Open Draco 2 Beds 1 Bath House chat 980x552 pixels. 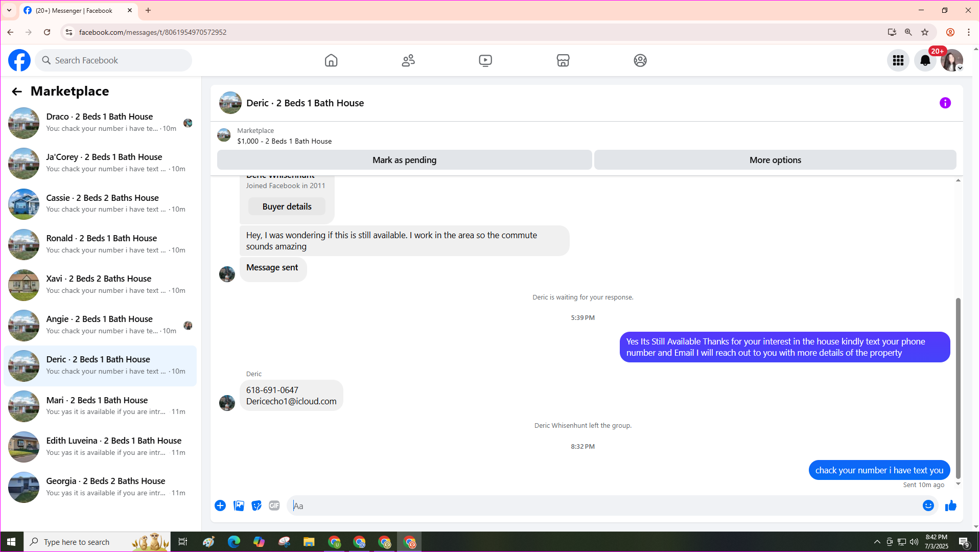(x=100, y=123)
